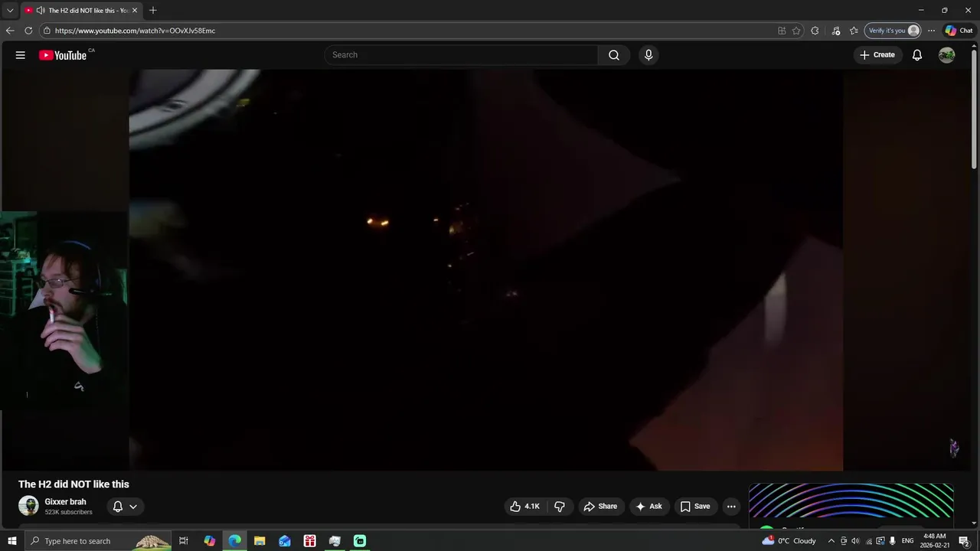
Task: Reload the current page
Action: (28, 31)
